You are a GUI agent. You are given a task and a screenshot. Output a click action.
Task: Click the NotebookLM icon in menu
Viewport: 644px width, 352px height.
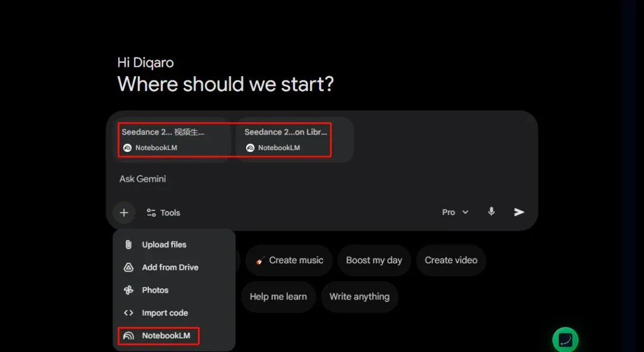click(129, 335)
